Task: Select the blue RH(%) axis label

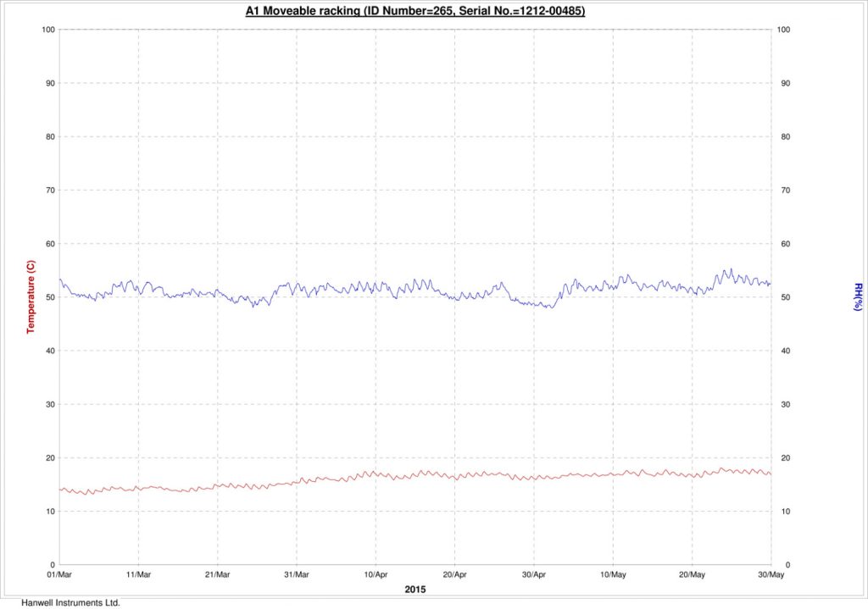Action: (x=858, y=296)
